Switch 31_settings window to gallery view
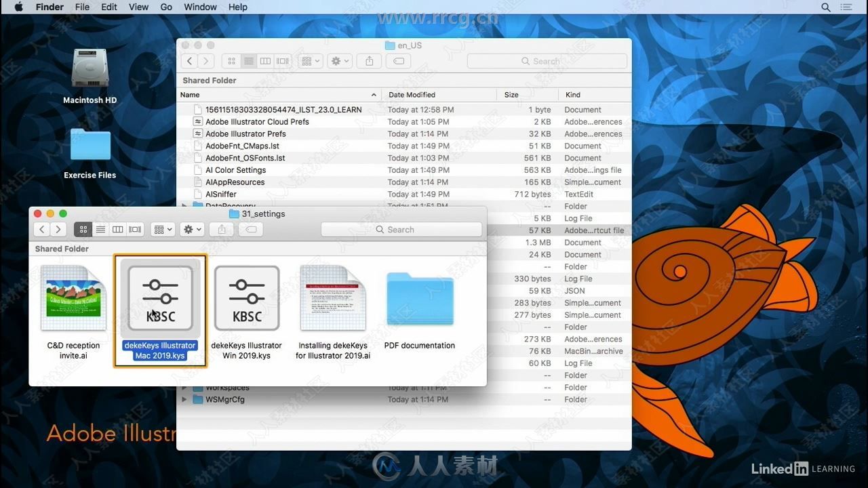The height and width of the screenshot is (488, 868). click(x=135, y=230)
